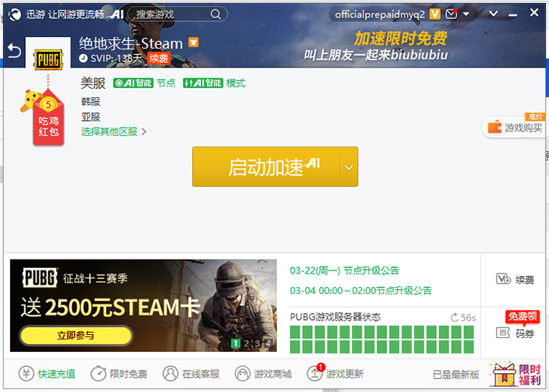Viewport: 549px width, 392px height.
Task: Open 快速充值 quick recharge
Action: (x=47, y=374)
